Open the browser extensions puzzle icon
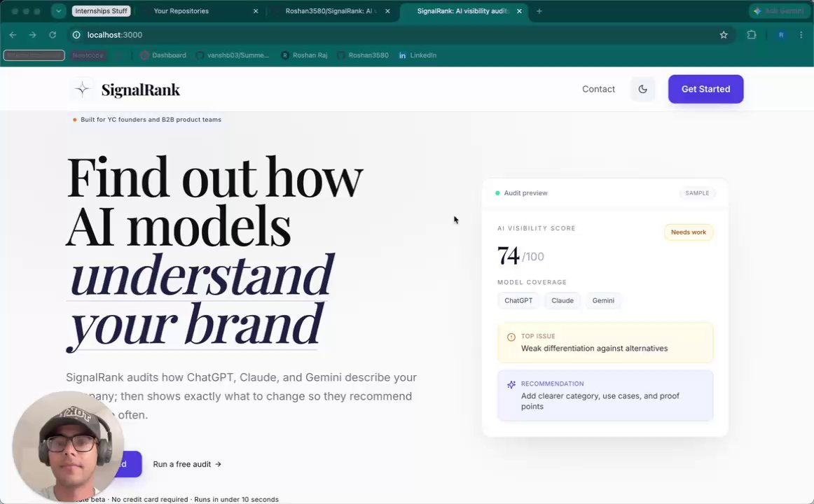This screenshot has width=814, height=504. tap(751, 35)
